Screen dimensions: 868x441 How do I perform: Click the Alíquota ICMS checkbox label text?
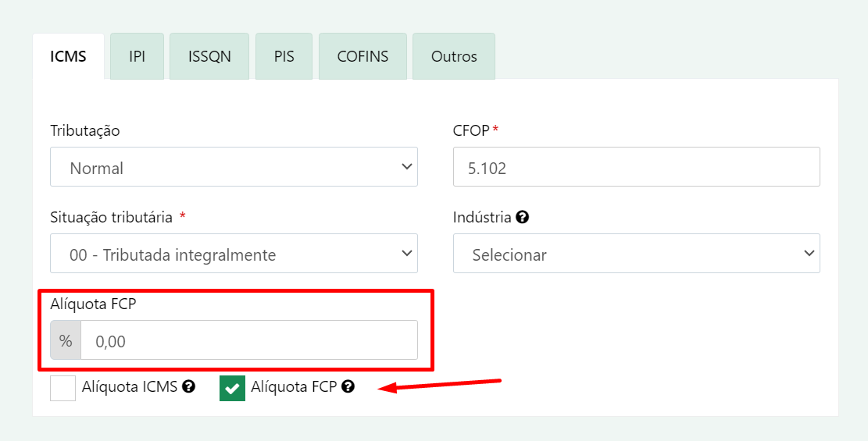pyautogui.click(x=130, y=387)
